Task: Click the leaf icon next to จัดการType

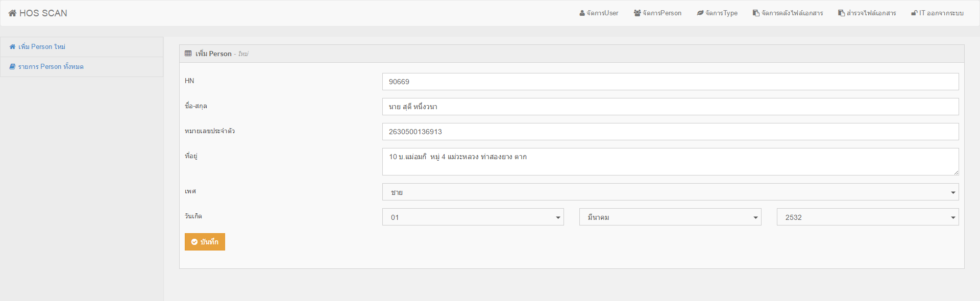Action: tap(700, 13)
